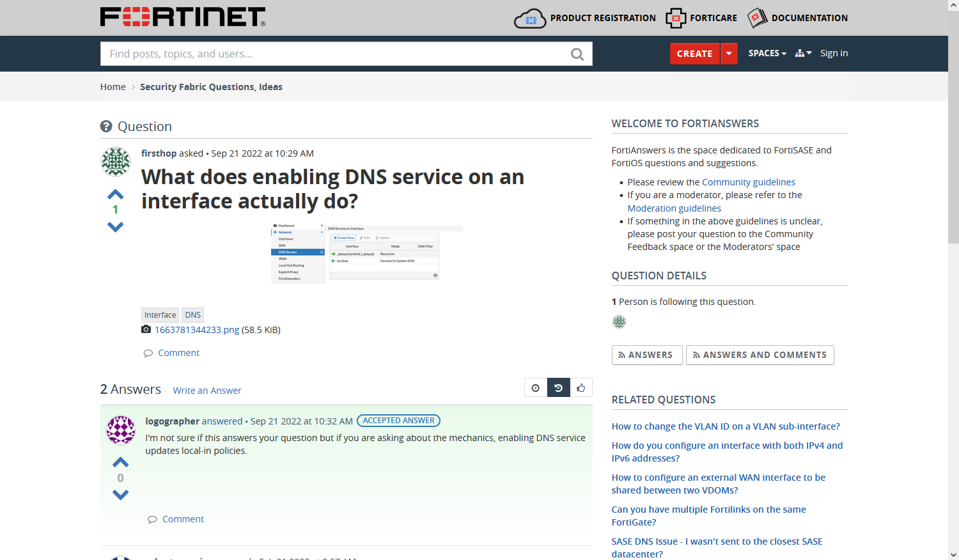
Task: Open 1663781344233.png attachment link
Action: [x=197, y=330]
